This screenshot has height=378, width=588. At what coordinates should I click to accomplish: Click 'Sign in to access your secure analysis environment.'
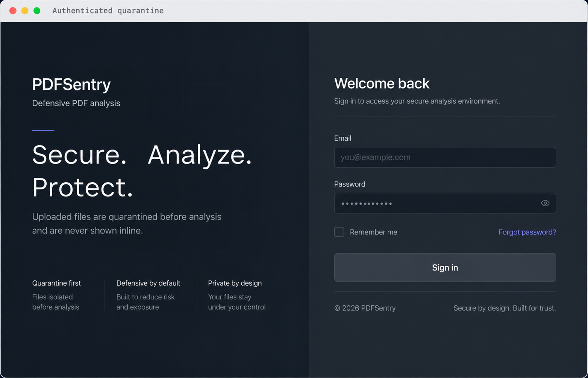pyautogui.click(x=417, y=101)
